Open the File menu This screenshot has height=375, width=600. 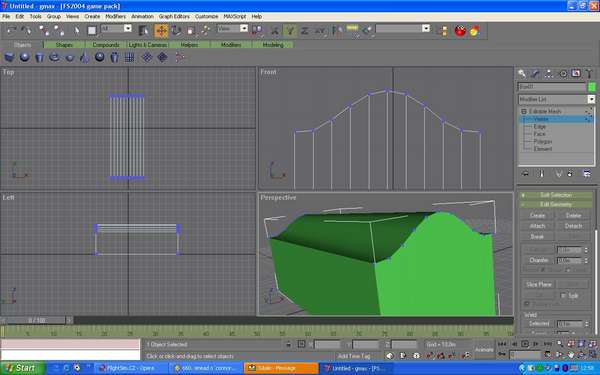point(6,16)
